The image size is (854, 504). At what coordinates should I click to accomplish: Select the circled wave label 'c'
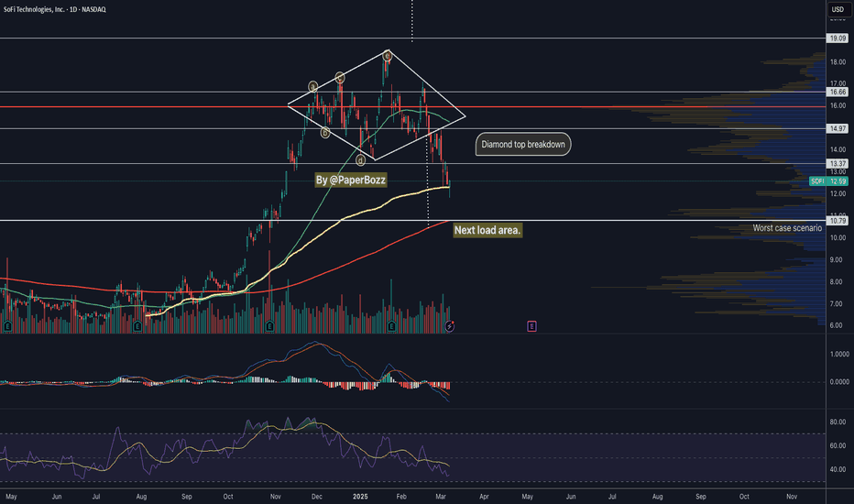[x=339, y=77]
